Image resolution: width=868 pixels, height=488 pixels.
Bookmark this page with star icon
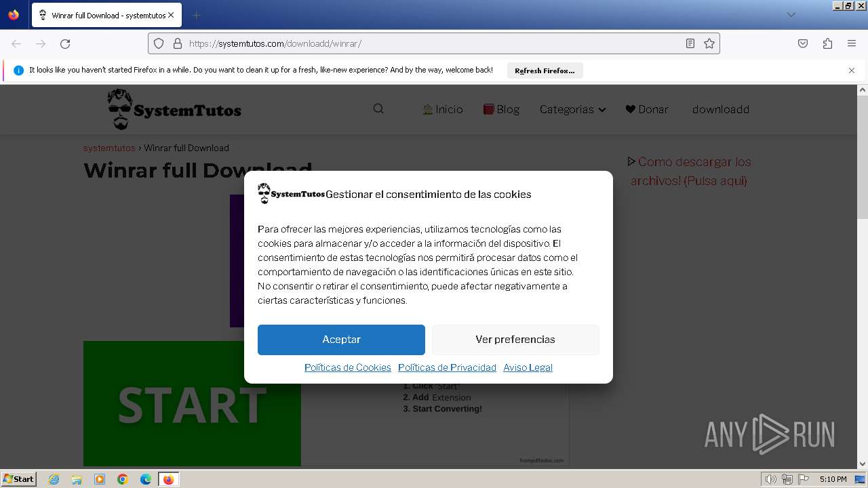click(x=709, y=43)
